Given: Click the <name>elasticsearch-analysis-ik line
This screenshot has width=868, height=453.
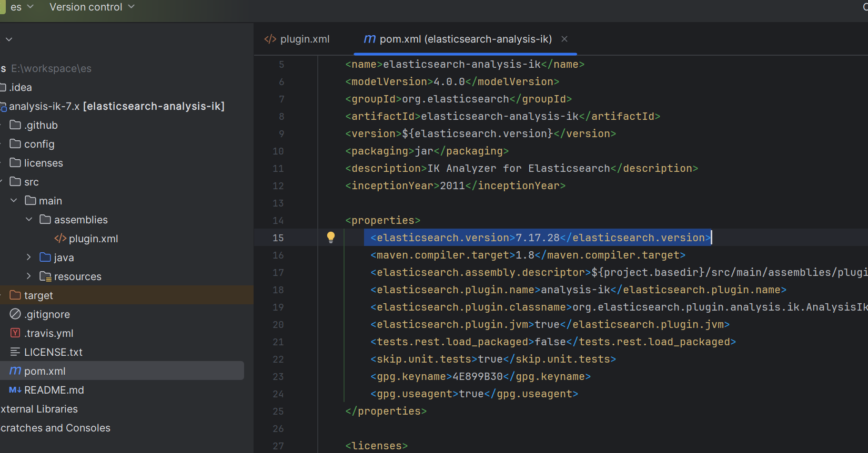Looking at the screenshot, I should click(465, 64).
